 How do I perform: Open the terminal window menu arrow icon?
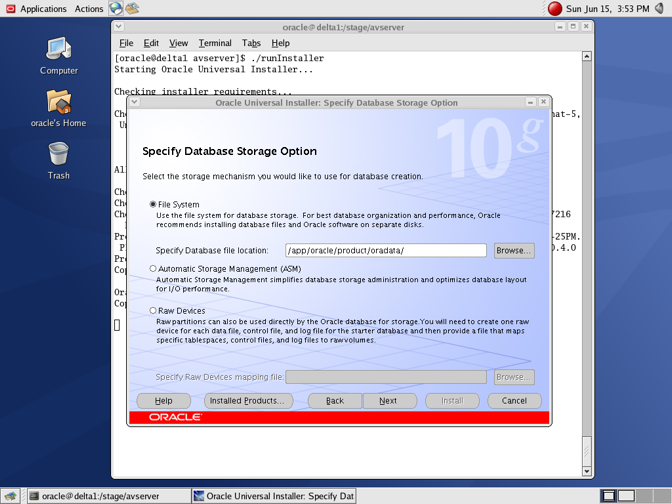(x=119, y=27)
